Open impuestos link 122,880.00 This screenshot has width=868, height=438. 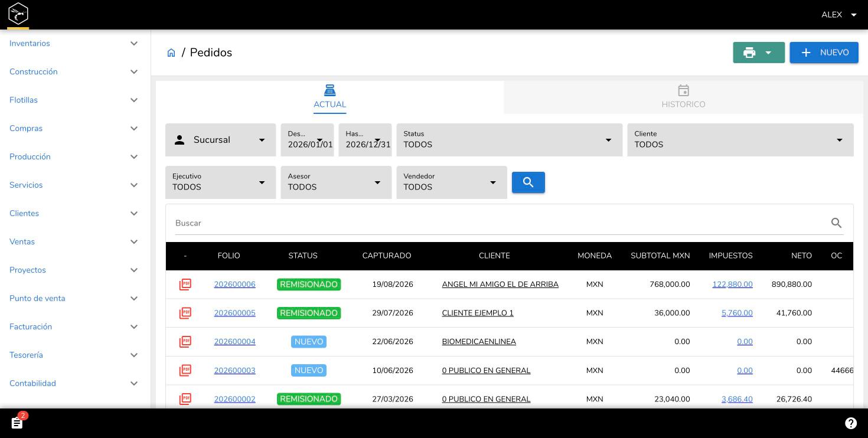pyautogui.click(x=732, y=285)
